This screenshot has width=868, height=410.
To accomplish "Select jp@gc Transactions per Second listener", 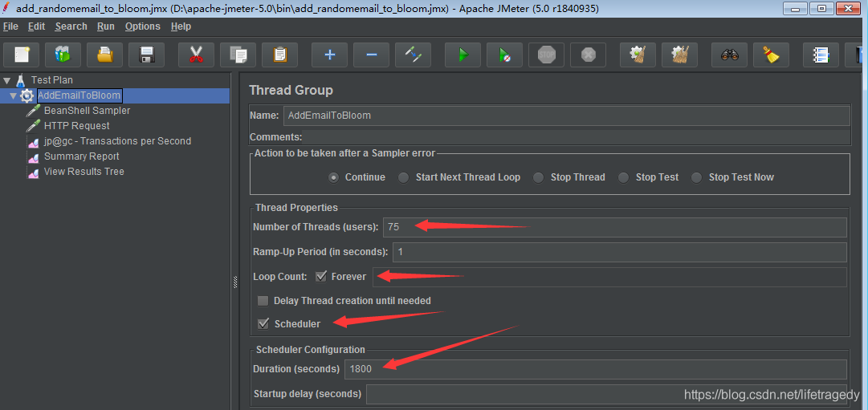I will [x=117, y=141].
